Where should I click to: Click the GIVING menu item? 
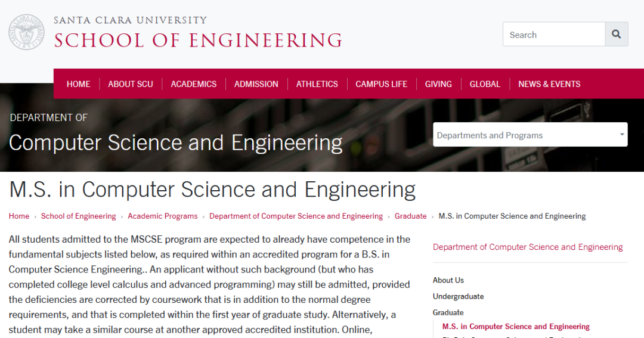[x=438, y=84]
